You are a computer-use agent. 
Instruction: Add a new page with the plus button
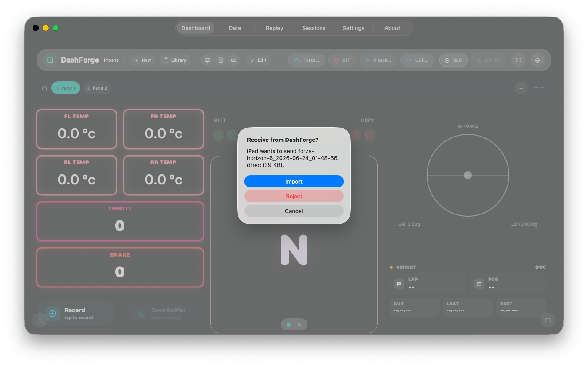tap(521, 88)
